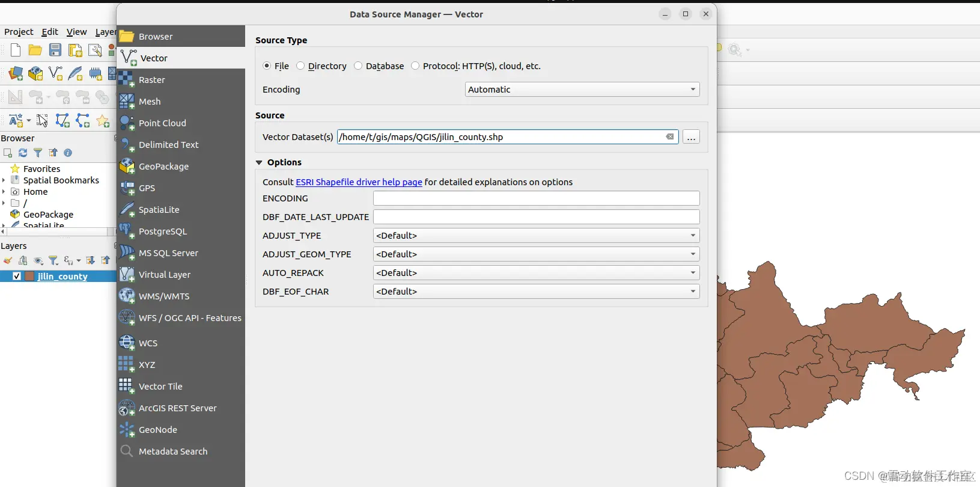Click the New Shapefile Layer toolbar icon
The width and height of the screenshot is (980, 487).
coord(55,73)
